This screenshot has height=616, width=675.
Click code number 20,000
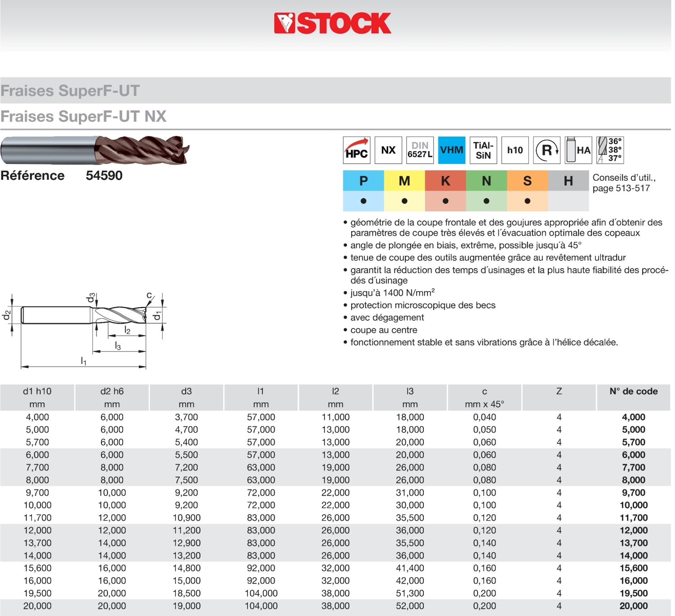tap(634, 607)
